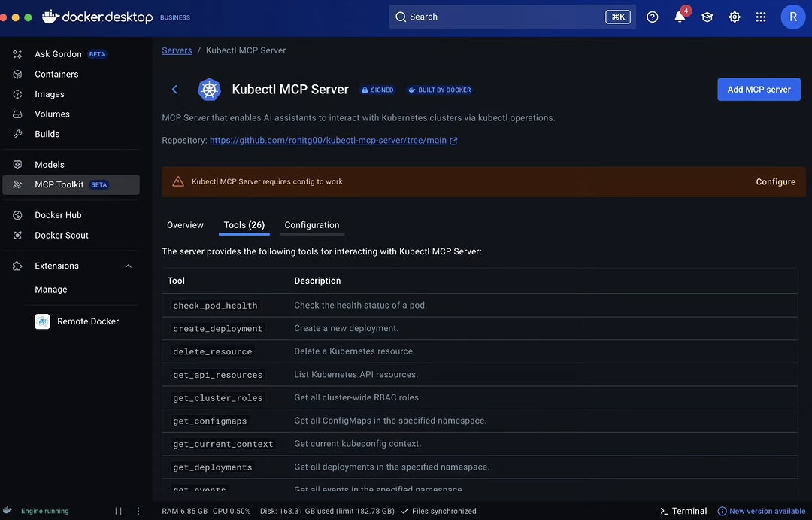Screen dimensions: 812x520
Task: Select check_pod_health tool name
Action: (x=215, y=306)
